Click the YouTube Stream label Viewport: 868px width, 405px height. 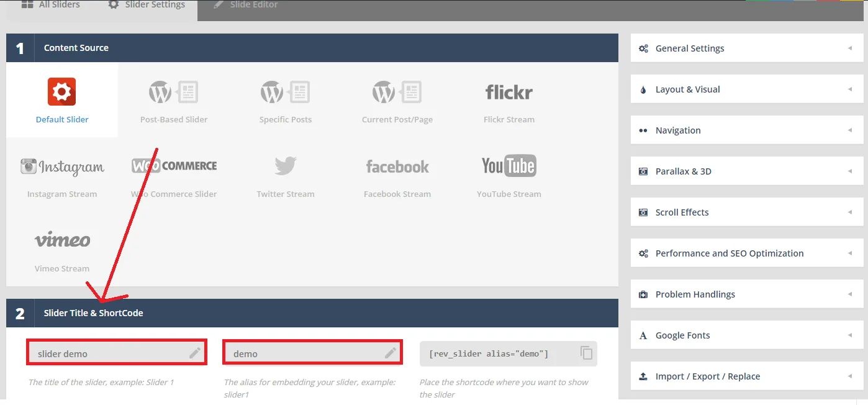(509, 194)
